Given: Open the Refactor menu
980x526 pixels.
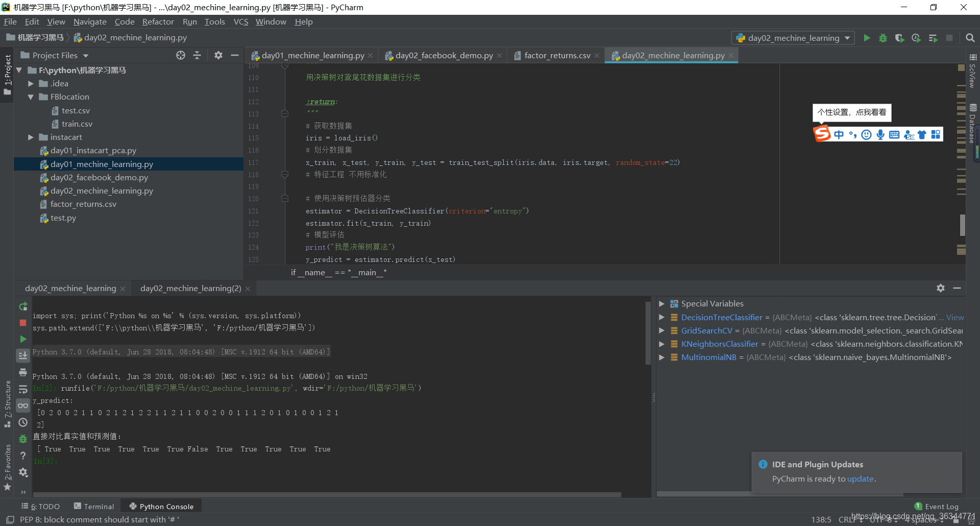Looking at the screenshot, I should [x=158, y=21].
